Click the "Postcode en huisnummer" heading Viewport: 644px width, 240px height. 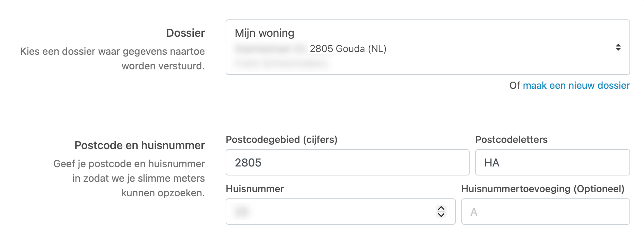click(x=140, y=145)
